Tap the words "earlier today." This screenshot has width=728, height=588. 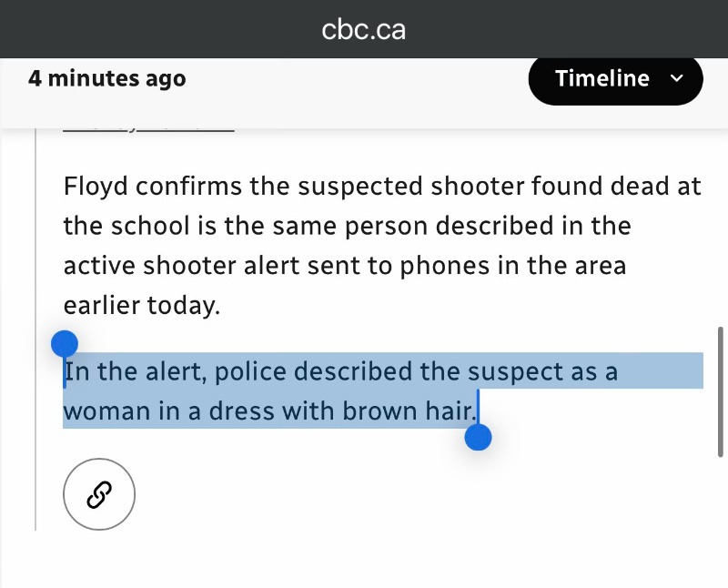coord(142,305)
